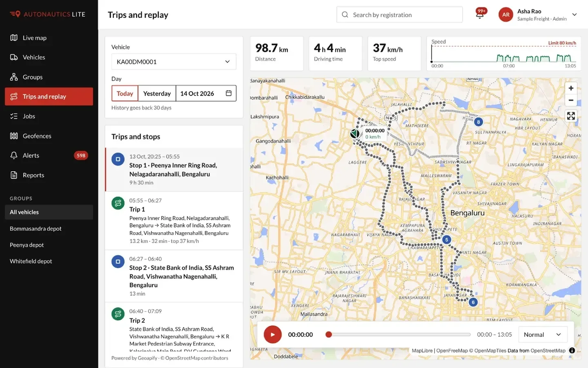This screenshot has height=368, width=588.
Task: Select Whitefield depot group
Action: (x=49, y=261)
